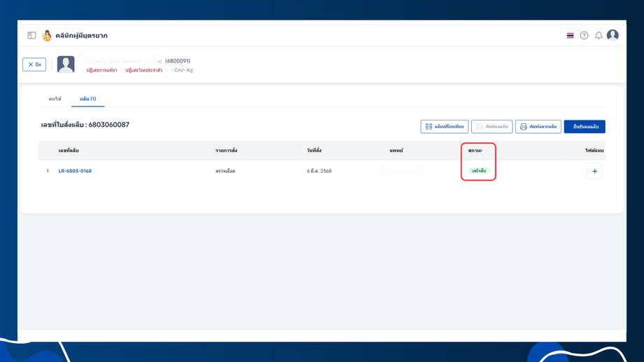Click blue ยืนยันผลแล็บ confirm button
This screenshot has height=362, width=644.
click(584, 127)
